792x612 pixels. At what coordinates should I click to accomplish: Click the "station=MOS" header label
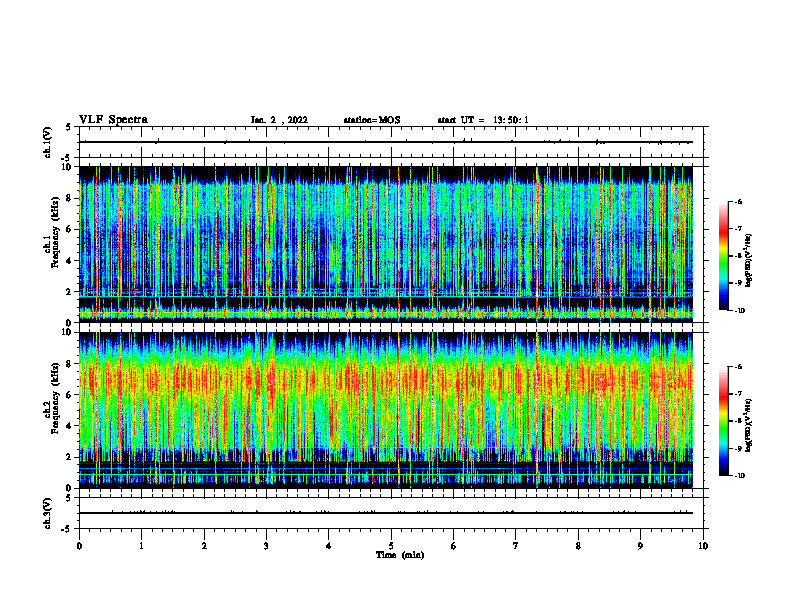pos(372,120)
